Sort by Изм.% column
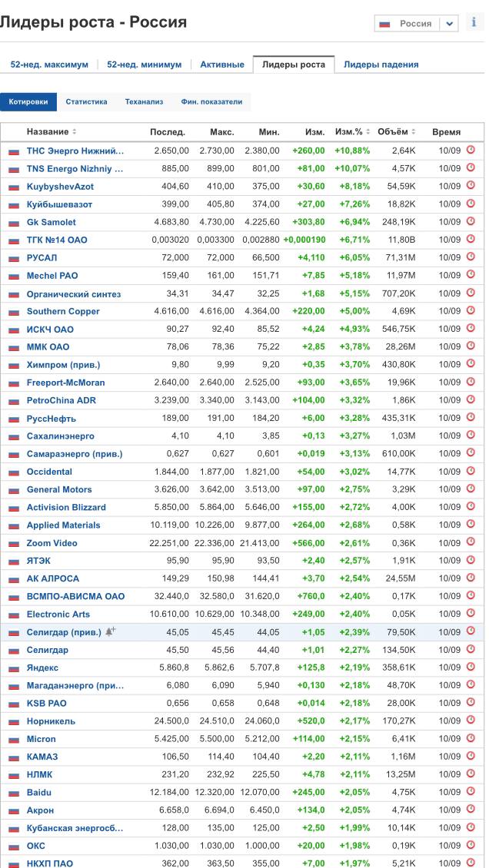 click(353, 132)
